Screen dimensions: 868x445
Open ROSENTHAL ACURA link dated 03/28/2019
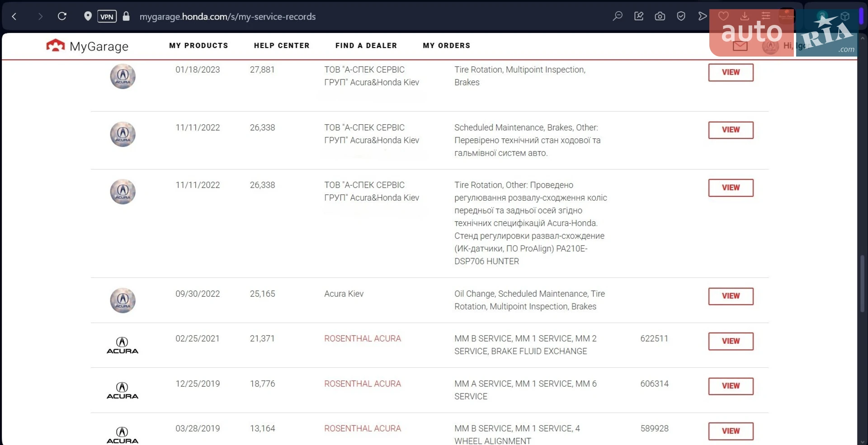point(363,429)
